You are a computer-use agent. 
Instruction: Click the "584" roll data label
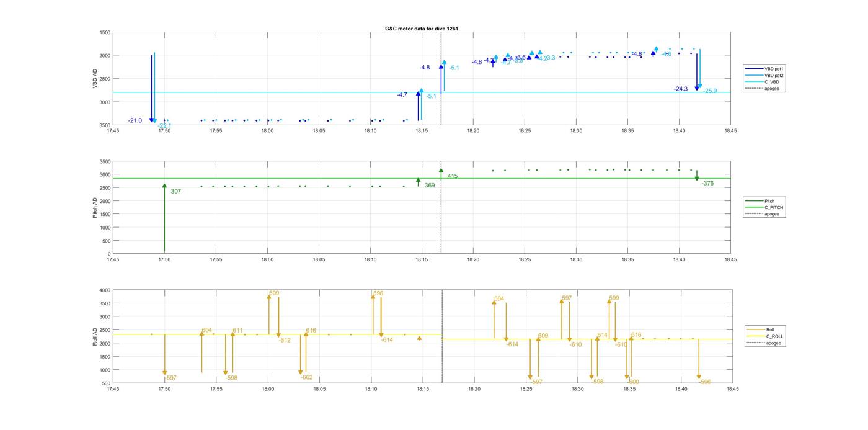tap(499, 298)
